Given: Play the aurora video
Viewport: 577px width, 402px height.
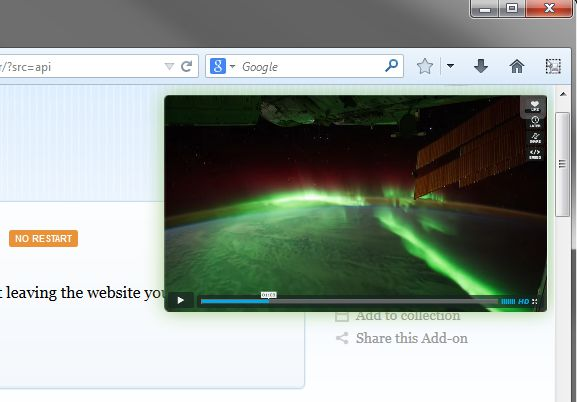Looking at the screenshot, I should tap(180, 300).
